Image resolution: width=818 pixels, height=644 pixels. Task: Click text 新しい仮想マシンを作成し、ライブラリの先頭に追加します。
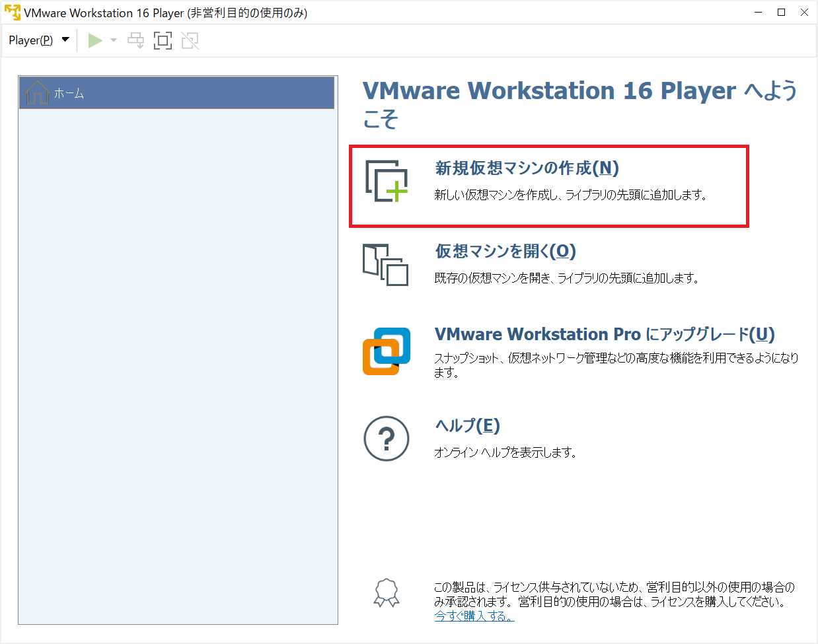coord(571,195)
